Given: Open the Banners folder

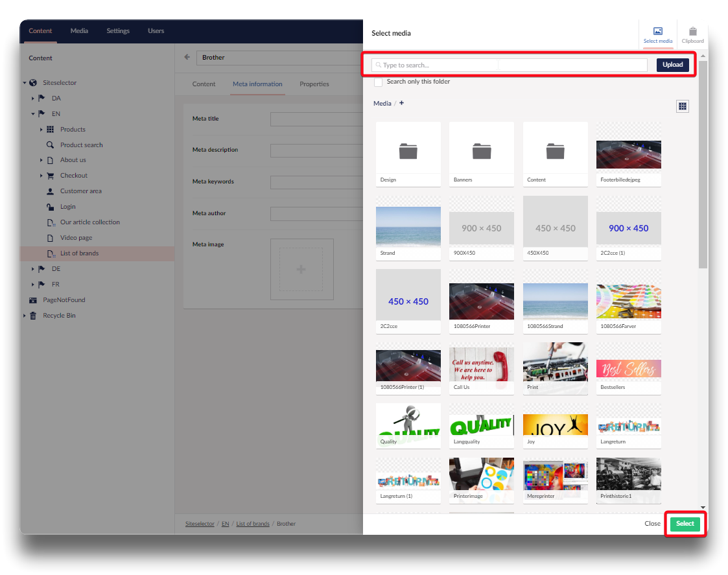Looking at the screenshot, I should (x=481, y=153).
